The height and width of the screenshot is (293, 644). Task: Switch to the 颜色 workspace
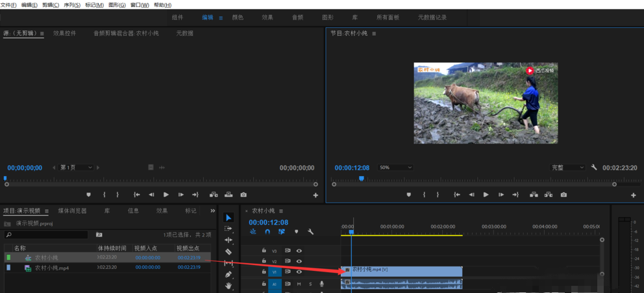pos(238,18)
